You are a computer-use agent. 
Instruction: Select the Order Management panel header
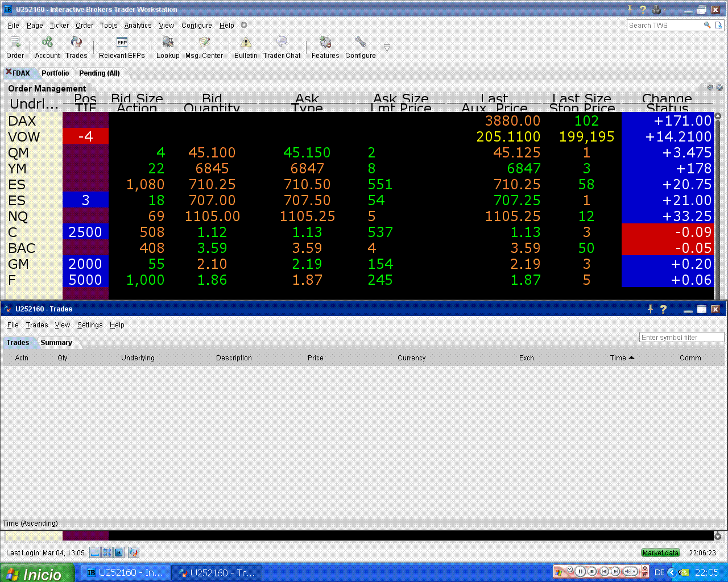click(47, 89)
